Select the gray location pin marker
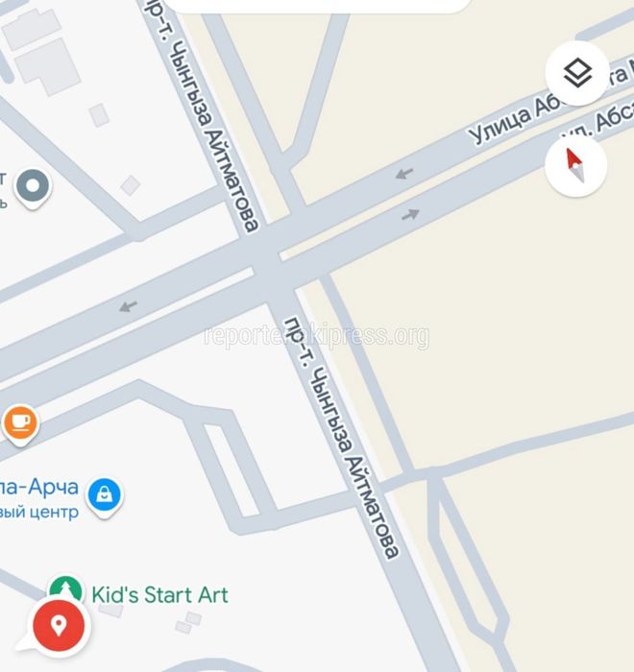 pyautogui.click(x=33, y=188)
